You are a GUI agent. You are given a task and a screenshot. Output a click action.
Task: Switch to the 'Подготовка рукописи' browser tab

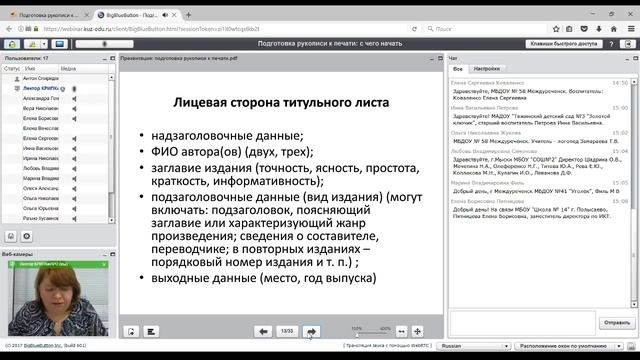[49, 15]
